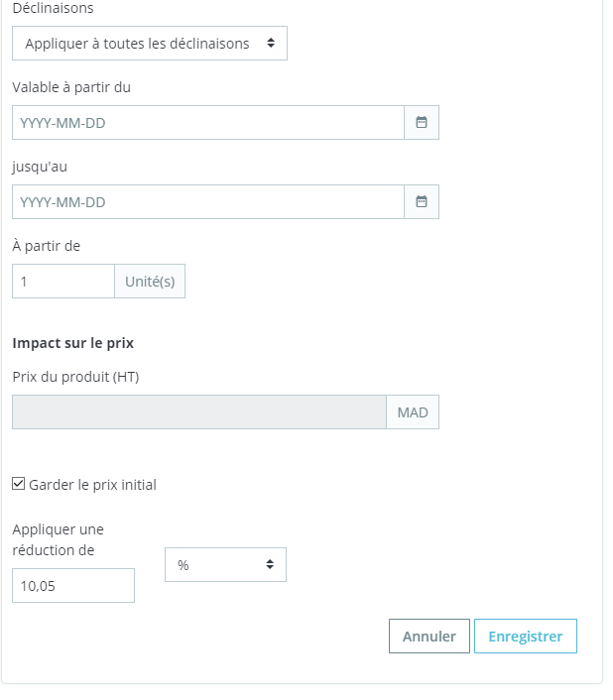The image size is (613, 700).
Task: Open calendar picker for 'Valable à partir du'
Action: tap(421, 123)
